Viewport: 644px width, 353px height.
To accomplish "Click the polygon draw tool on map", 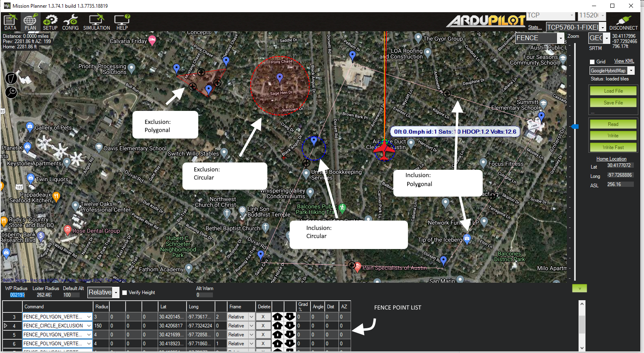I will point(11,78).
